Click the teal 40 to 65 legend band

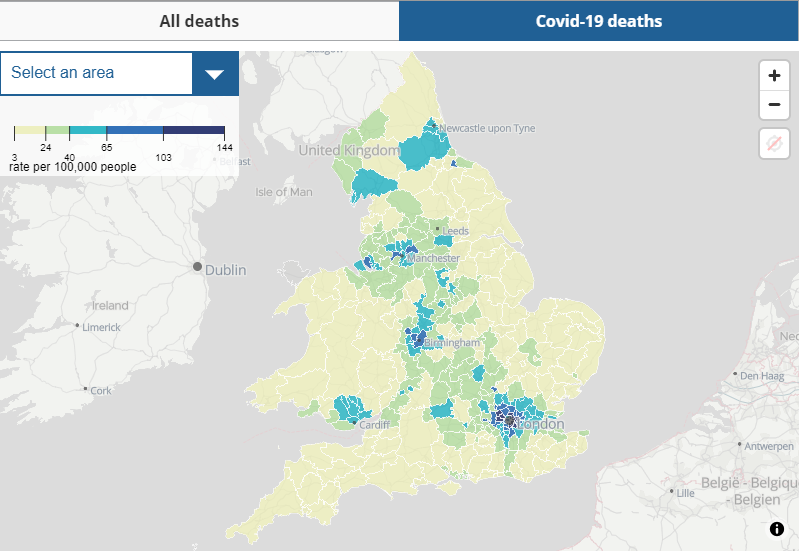click(x=87, y=131)
